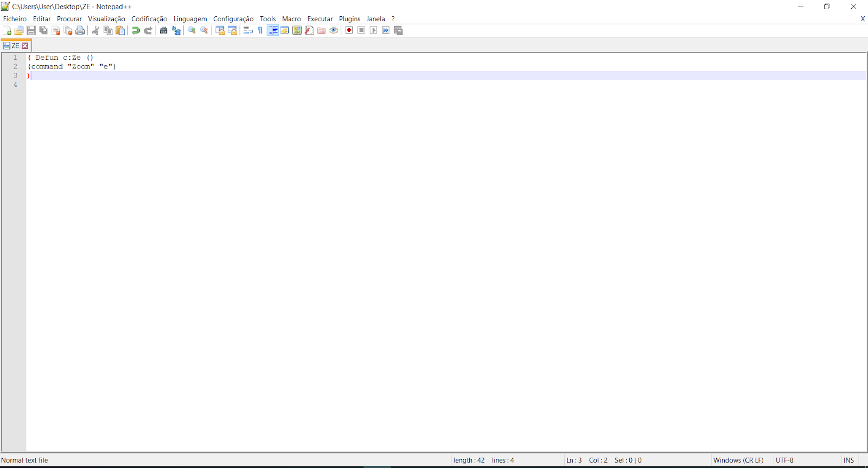
Task: Open the Plugins menu
Action: pos(350,19)
